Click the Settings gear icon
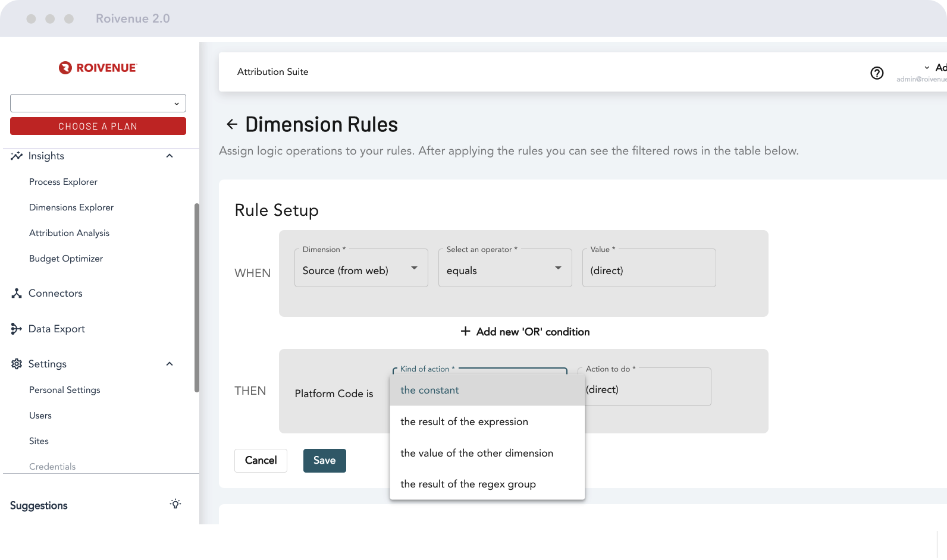 [17, 364]
